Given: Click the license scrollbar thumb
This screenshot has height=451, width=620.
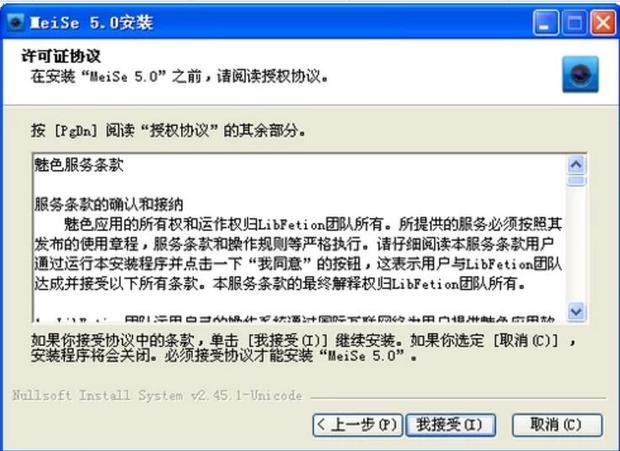Looking at the screenshot, I should (x=577, y=180).
